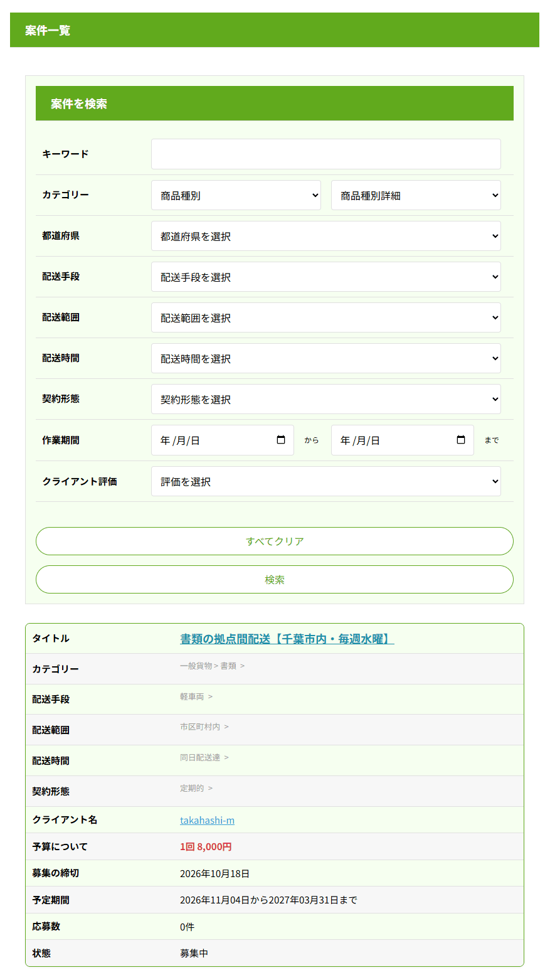Click the クライアント名 row label

pyautogui.click(x=65, y=820)
